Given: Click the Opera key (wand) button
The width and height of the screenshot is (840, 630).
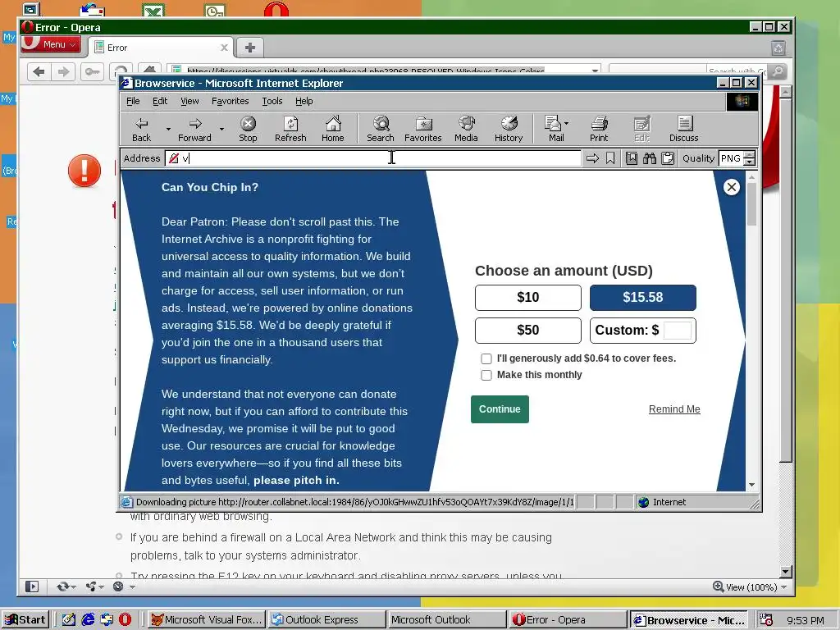Looking at the screenshot, I should click(x=92, y=71).
